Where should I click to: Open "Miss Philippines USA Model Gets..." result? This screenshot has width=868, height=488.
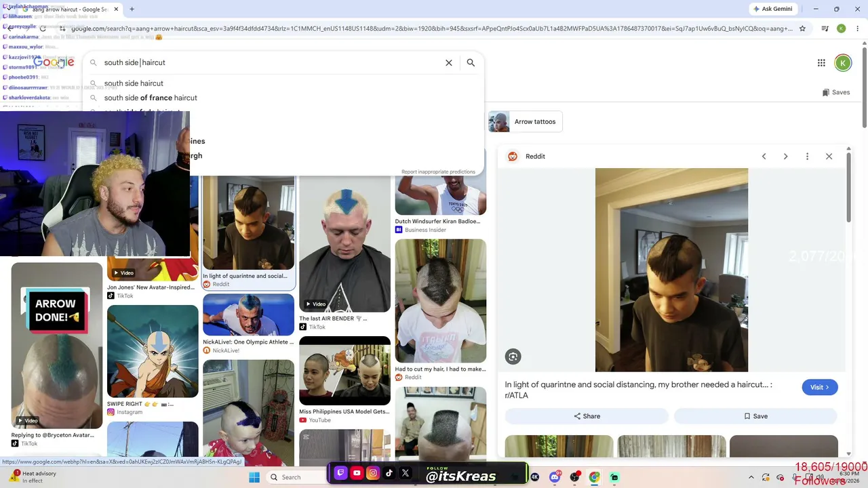(x=344, y=411)
